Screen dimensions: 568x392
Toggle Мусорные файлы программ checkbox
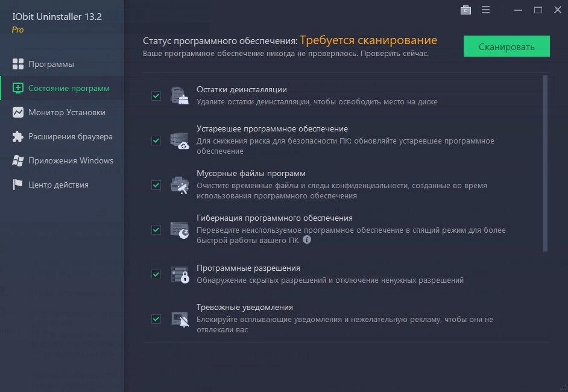(x=156, y=185)
